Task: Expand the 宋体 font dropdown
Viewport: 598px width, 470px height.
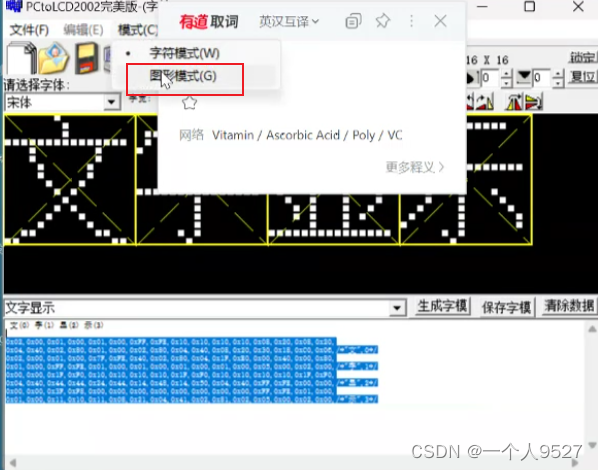Action: click(x=112, y=102)
